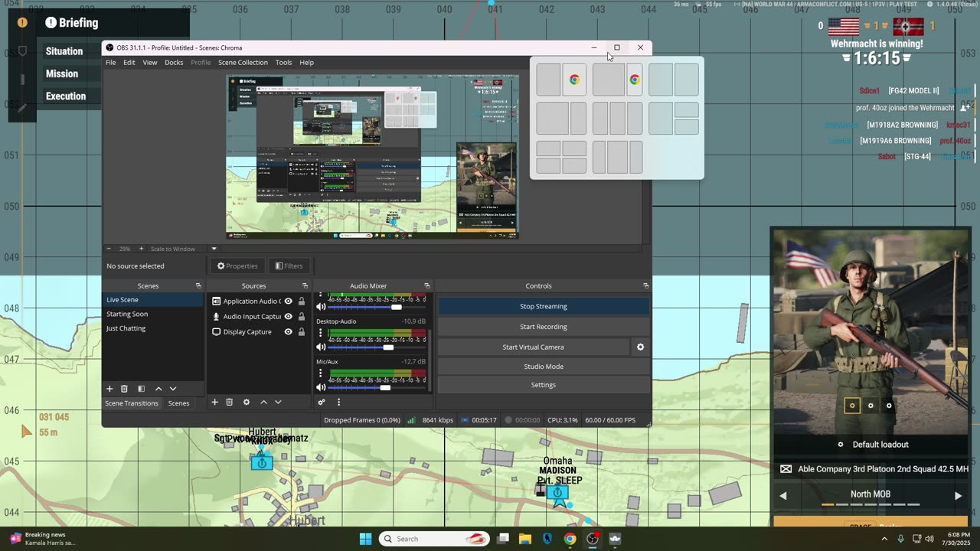Click the taskbar Search box
The image size is (980, 551).
(x=434, y=539)
